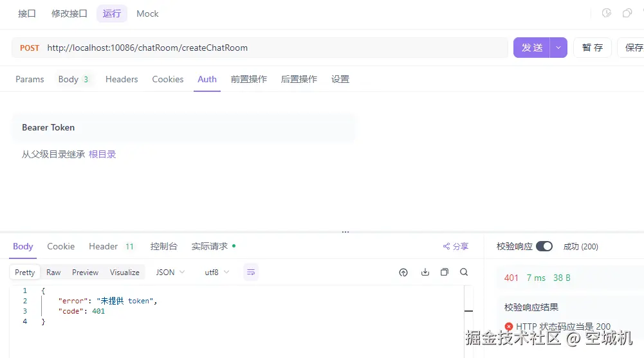Click the "未提供 token" error value
Viewport: 644px width, 358px height.
coord(125,301)
